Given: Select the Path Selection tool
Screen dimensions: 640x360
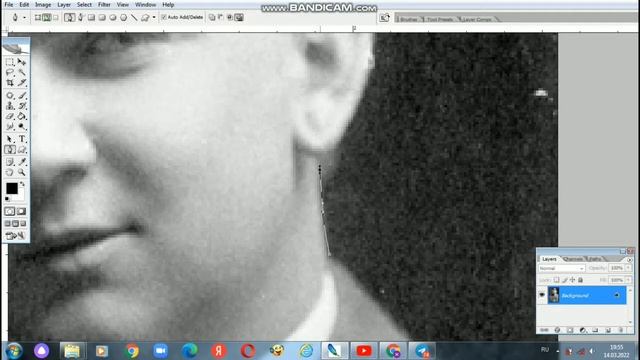Looking at the screenshot, I should click(10, 139).
